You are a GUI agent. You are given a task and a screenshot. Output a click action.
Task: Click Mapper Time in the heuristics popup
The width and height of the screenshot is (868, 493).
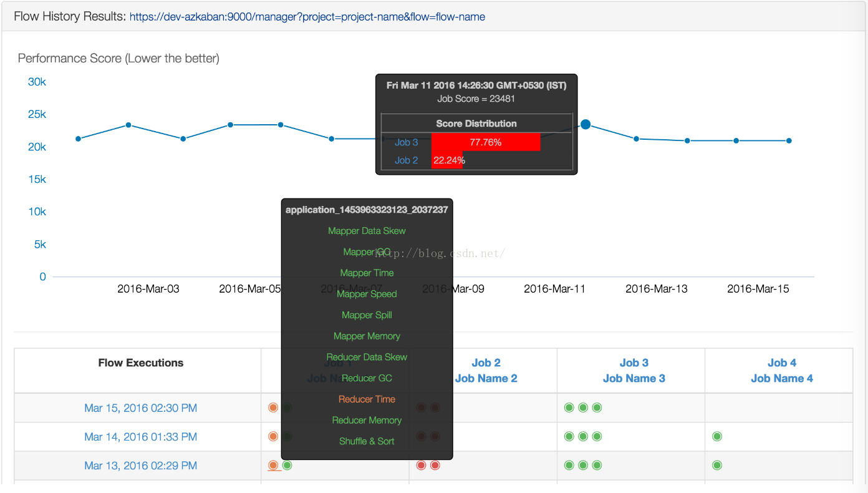pos(367,273)
